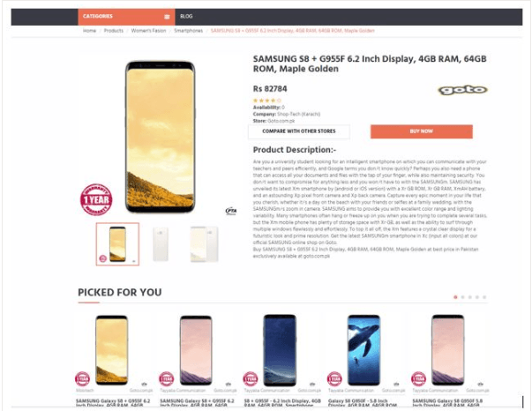Click the main Samsung S8+ golden phone image

coord(161,137)
